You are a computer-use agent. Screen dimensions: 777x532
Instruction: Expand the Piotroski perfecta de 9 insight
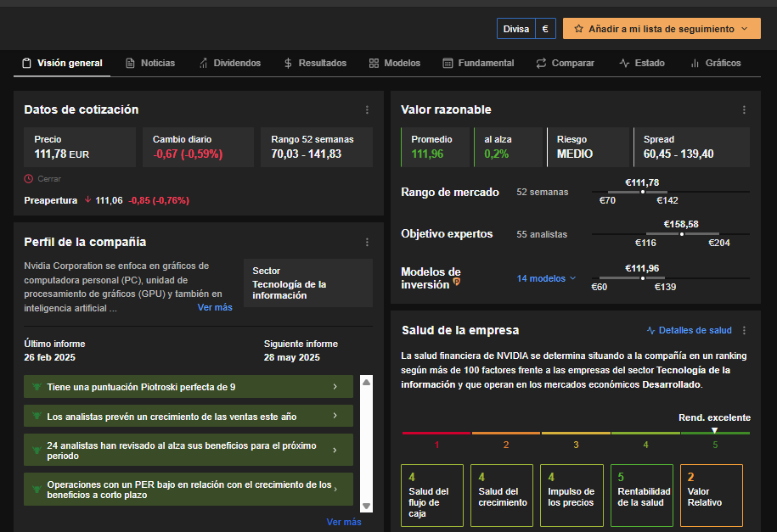tap(189, 386)
